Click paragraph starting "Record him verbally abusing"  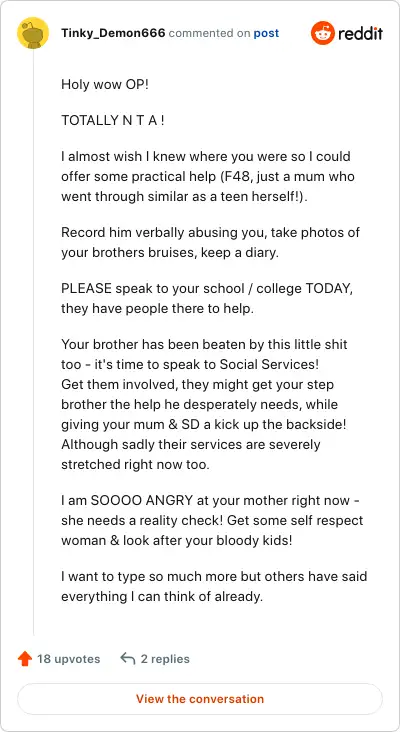coord(211,242)
